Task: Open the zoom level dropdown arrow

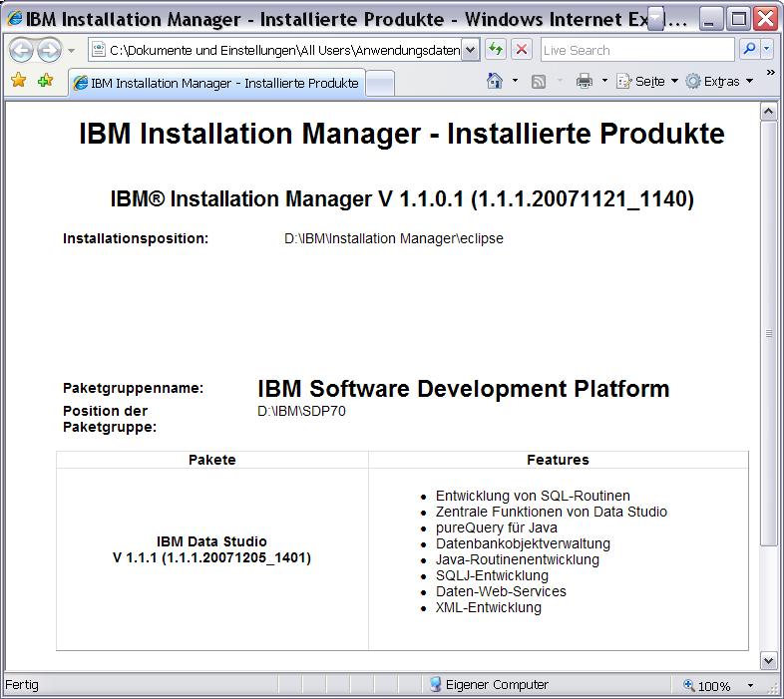Action: click(x=750, y=685)
